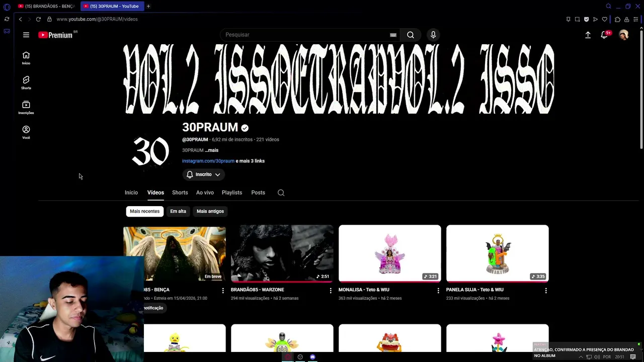This screenshot has height=362, width=644.
Task: Open the Playlists tab
Action: [232, 193]
